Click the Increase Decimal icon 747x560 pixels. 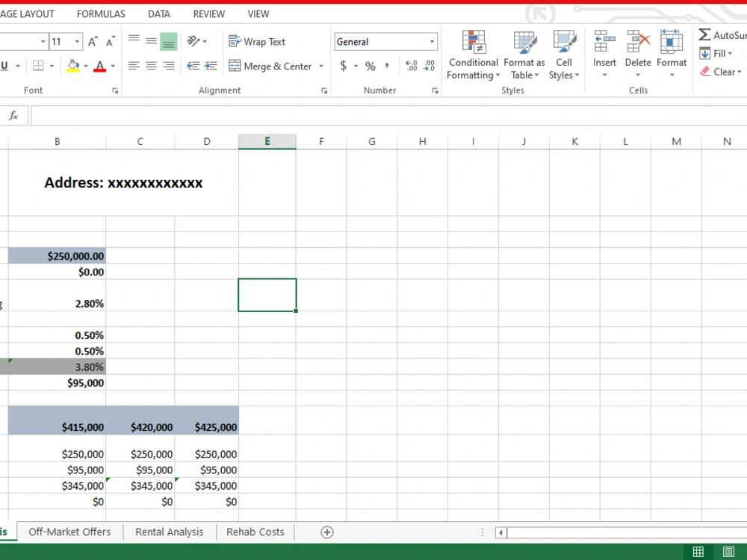tap(412, 66)
